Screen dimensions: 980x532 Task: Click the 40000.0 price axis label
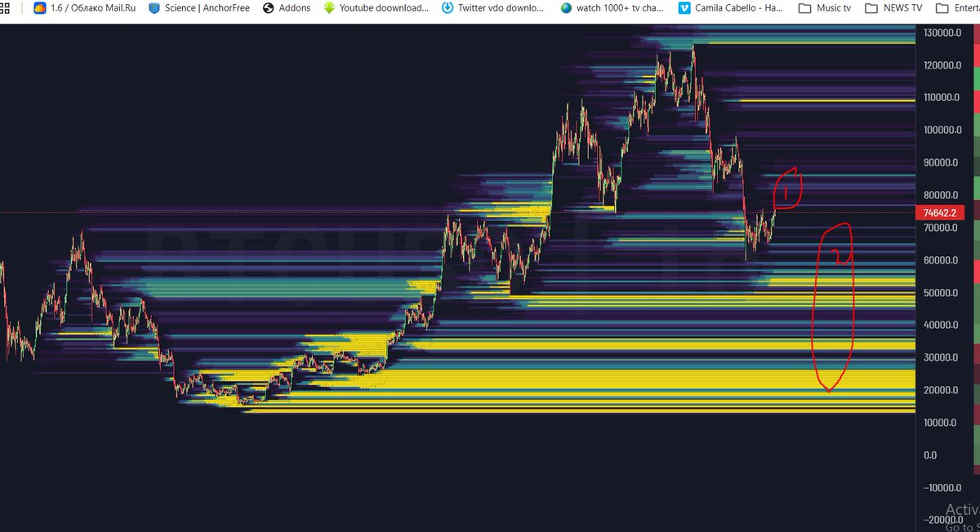click(x=942, y=325)
